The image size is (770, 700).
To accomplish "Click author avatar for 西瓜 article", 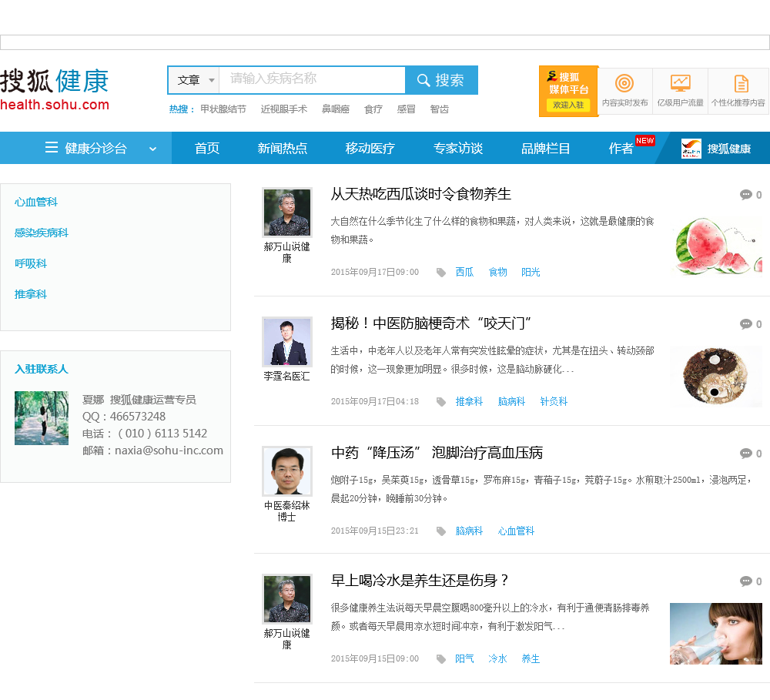I will click(286, 213).
